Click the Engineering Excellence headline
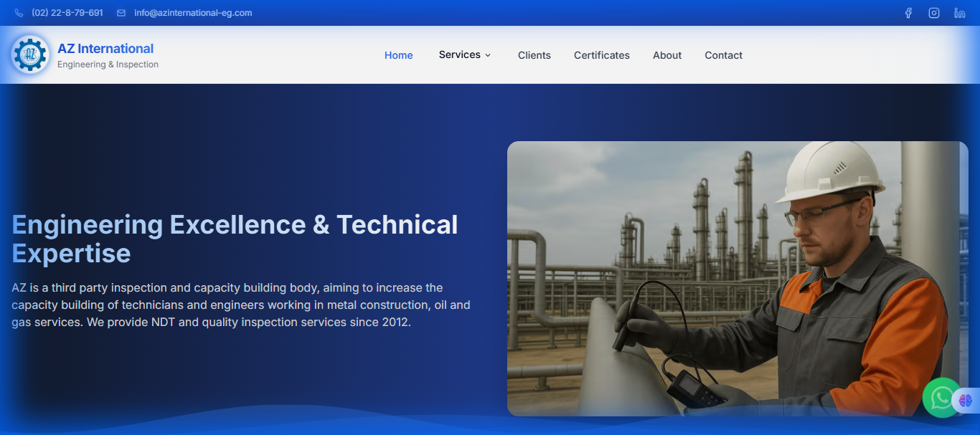980x435 pixels. click(x=235, y=239)
